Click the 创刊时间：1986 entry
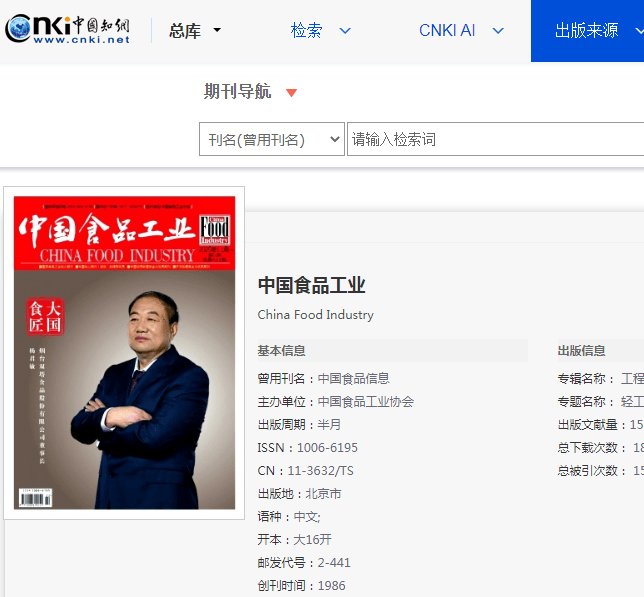Image resolution: width=644 pixels, height=597 pixels. [301, 586]
